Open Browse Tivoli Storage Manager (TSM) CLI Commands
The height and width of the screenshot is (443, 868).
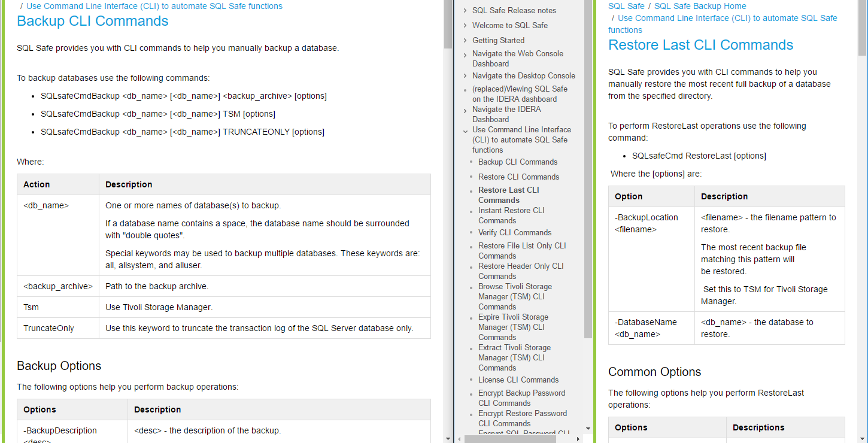point(515,296)
